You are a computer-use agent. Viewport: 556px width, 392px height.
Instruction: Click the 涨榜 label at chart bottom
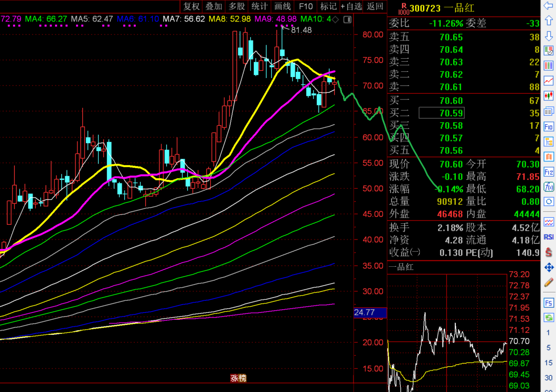click(x=238, y=378)
